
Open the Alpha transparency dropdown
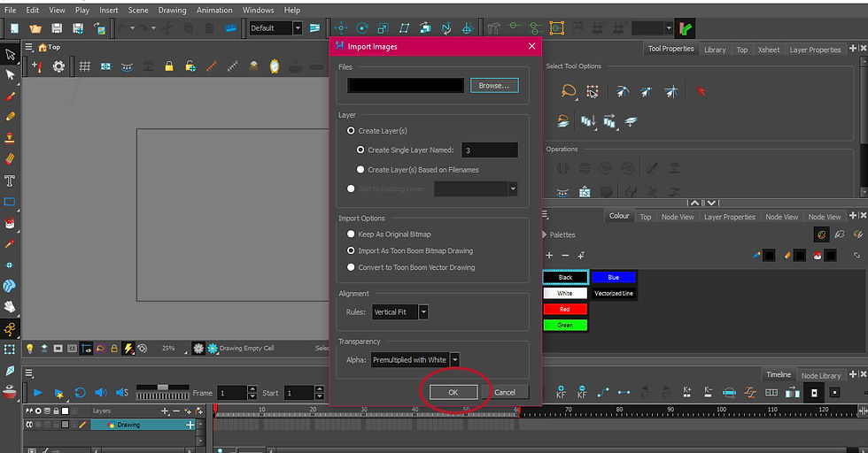454,360
